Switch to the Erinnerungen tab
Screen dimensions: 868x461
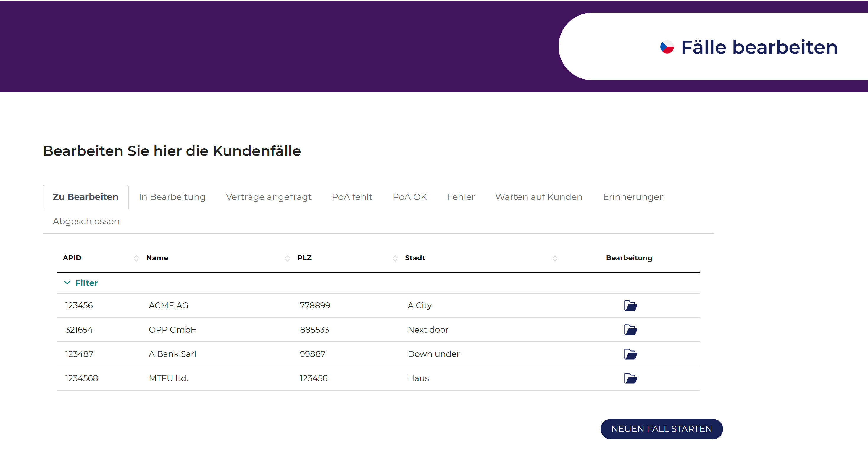coord(634,197)
